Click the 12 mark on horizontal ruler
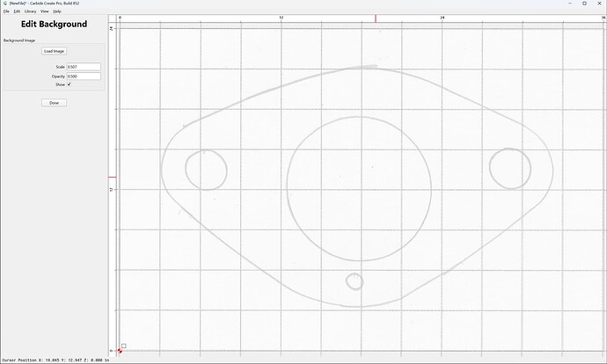 [x=281, y=18]
